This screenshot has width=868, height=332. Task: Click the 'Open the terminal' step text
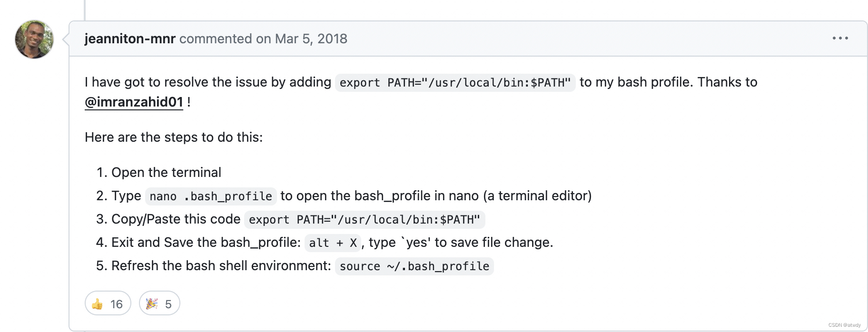[166, 172]
